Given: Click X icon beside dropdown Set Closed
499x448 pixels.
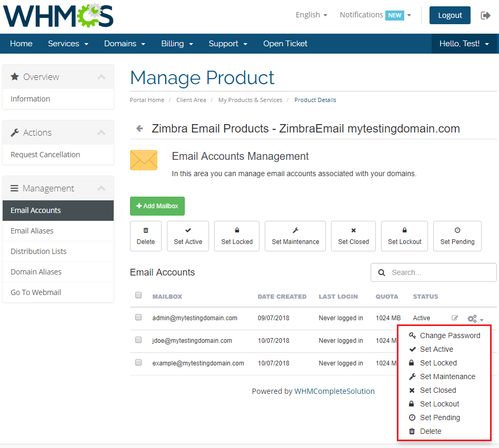Looking at the screenshot, I should pos(412,390).
